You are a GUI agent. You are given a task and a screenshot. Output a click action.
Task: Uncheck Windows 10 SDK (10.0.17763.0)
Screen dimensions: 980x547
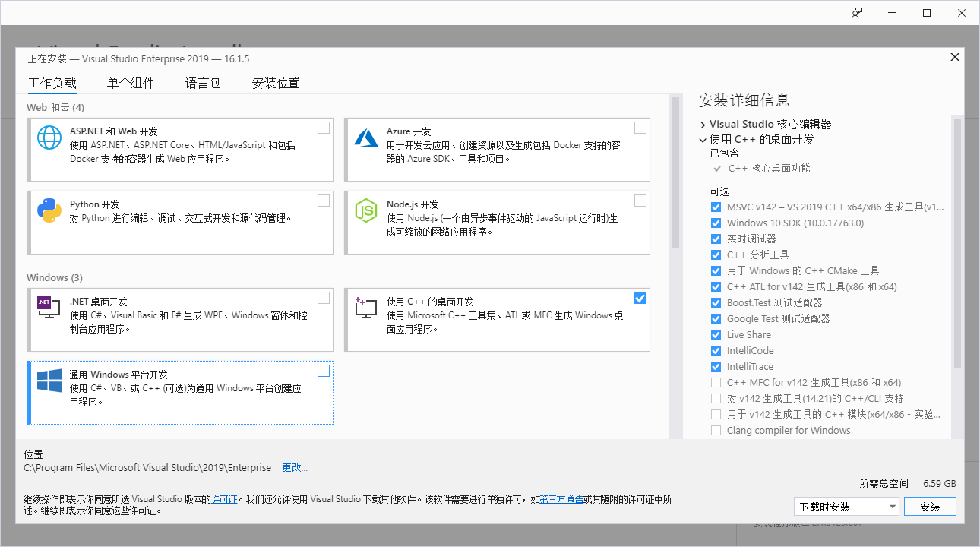[x=716, y=223]
